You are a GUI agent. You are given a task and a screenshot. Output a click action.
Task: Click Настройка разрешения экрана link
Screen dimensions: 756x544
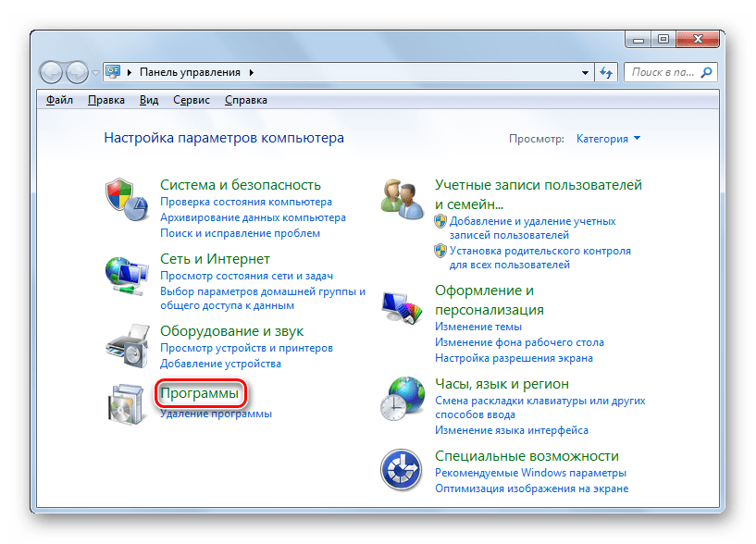point(514,358)
